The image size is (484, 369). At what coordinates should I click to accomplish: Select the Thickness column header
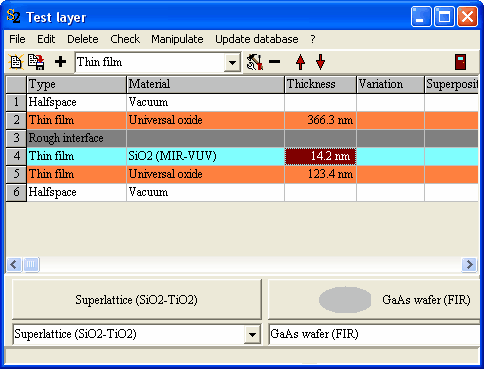[321, 84]
